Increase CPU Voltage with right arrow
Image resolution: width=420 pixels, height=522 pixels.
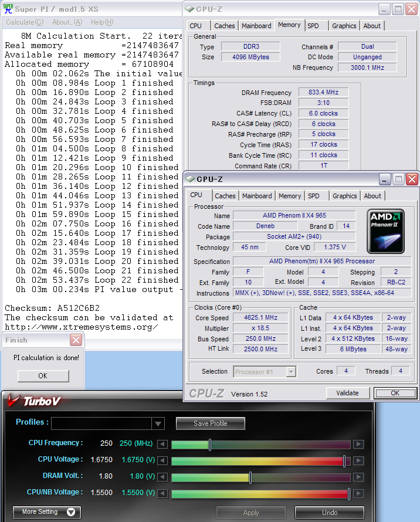click(x=358, y=460)
